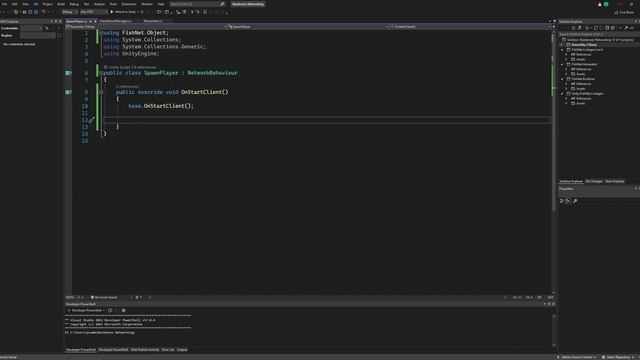The image size is (640, 360).
Task: Switch to the Web Publish Activity tab
Action: point(145,350)
